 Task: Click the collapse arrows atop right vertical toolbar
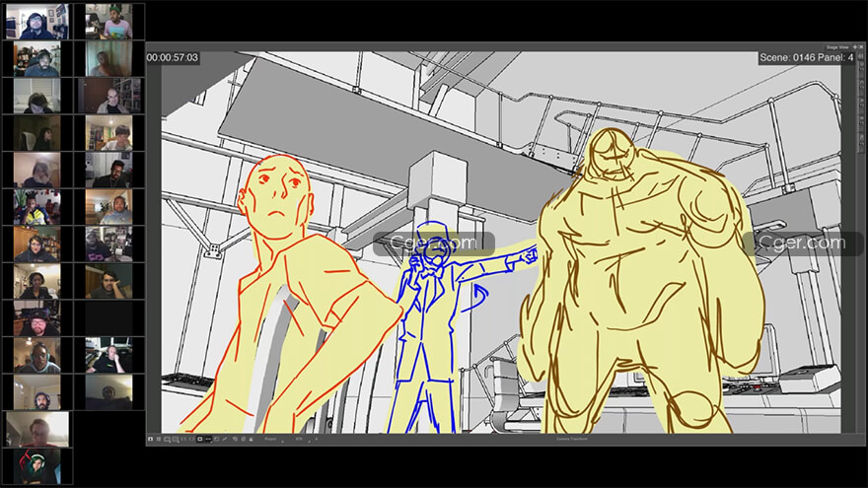point(861,56)
